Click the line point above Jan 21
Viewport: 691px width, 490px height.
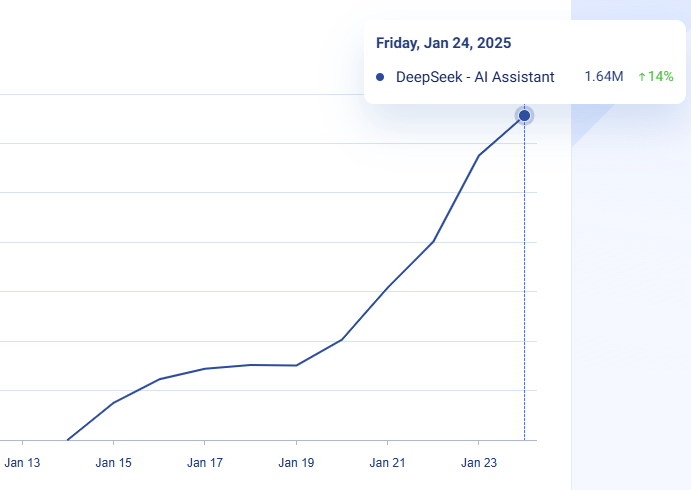[387, 288]
